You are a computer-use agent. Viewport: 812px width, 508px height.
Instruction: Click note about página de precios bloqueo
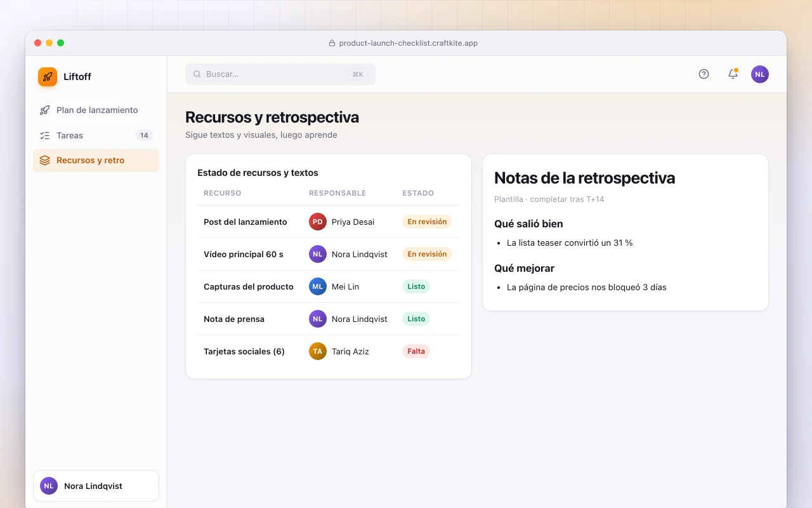pos(587,287)
